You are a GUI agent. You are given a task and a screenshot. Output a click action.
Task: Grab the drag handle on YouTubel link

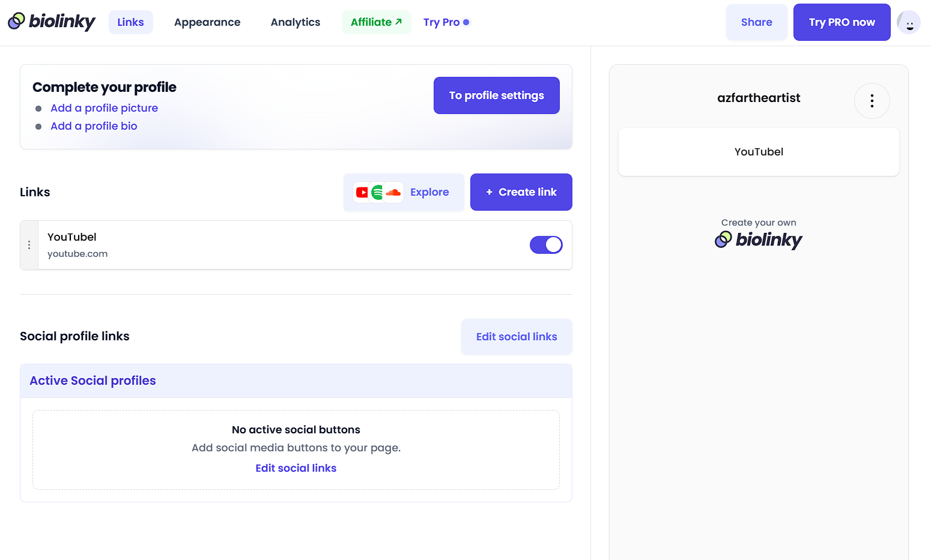click(29, 245)
